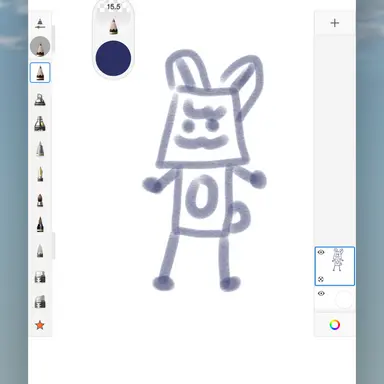Click the 15.5 brush size value
The width and height of the screenshot is (384, 384).
[113, 7]
